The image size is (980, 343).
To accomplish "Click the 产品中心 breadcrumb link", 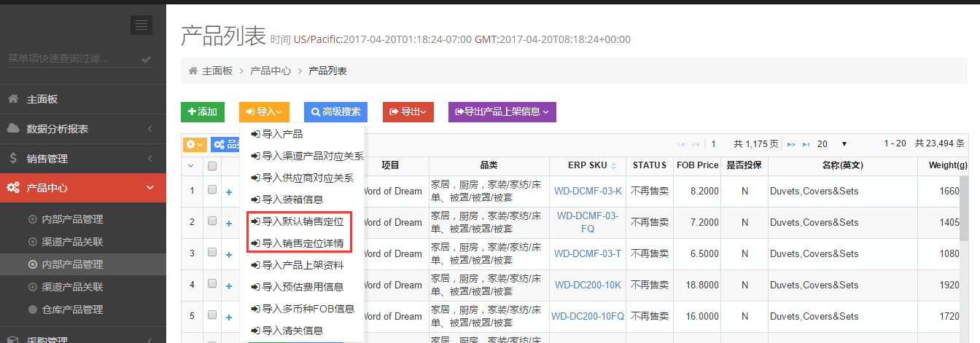I will [x=271, y=71].
